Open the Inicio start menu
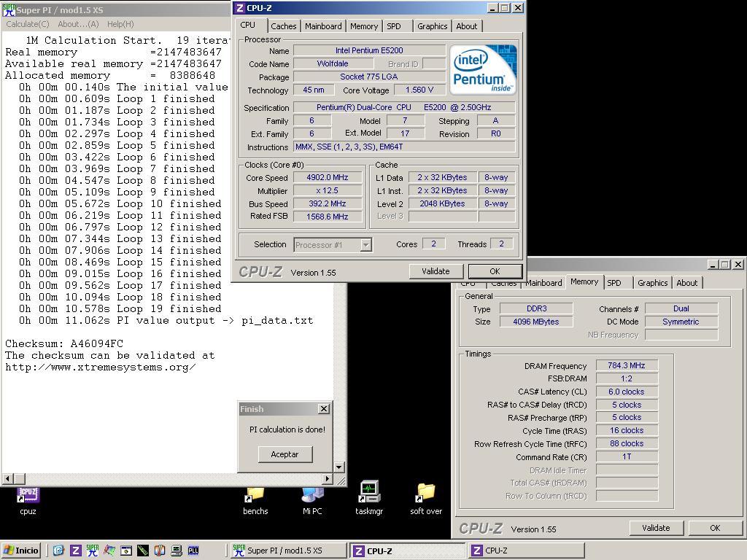Viewport: 747px width, 560px height. click(x=21, y=551)
